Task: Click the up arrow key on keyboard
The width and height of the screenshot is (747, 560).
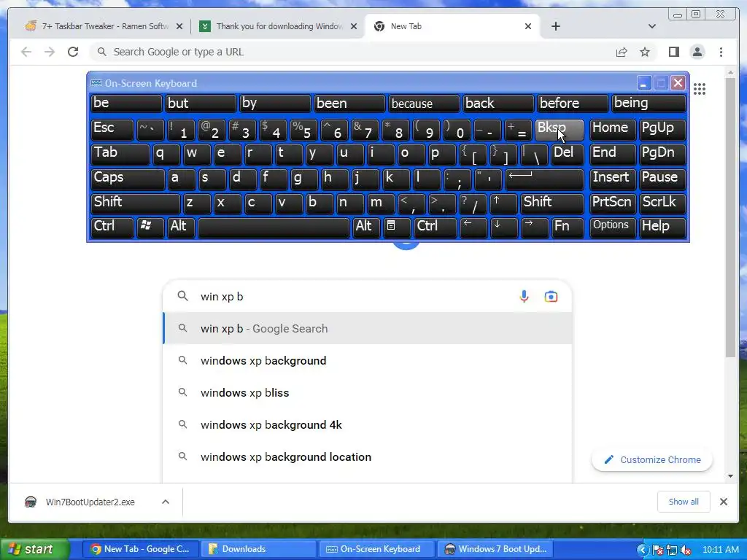Action: pos(503,203)
